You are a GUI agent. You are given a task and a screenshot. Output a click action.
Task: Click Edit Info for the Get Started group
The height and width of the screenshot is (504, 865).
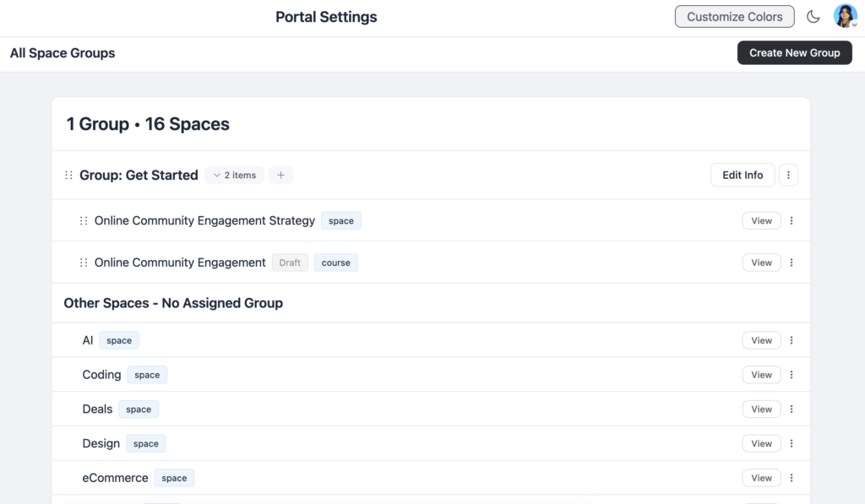click(x=743, y=175)
